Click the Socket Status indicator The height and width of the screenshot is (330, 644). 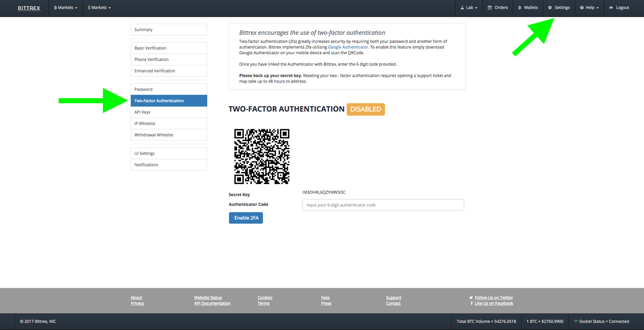coord(602,321)
